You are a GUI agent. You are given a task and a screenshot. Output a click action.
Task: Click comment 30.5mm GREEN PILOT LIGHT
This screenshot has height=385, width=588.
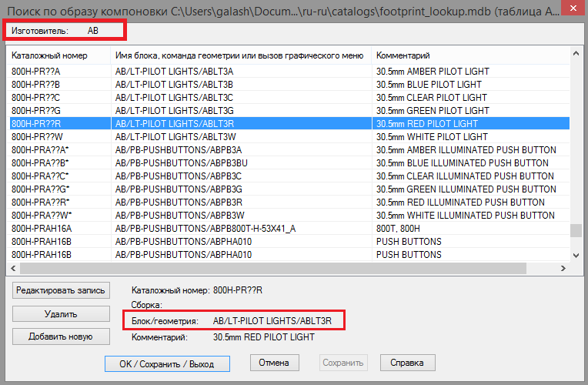coord(433,111)
